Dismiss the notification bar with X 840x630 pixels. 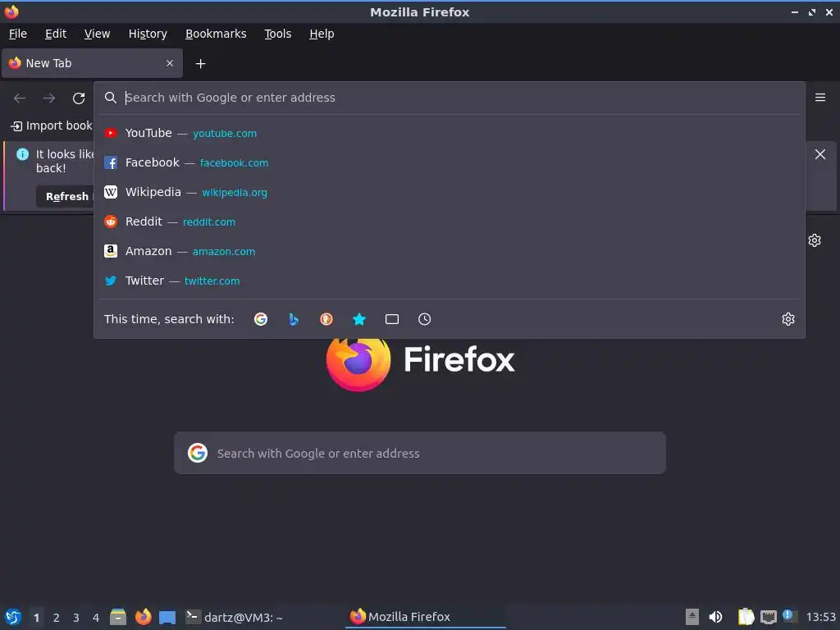tap(819, 154)
